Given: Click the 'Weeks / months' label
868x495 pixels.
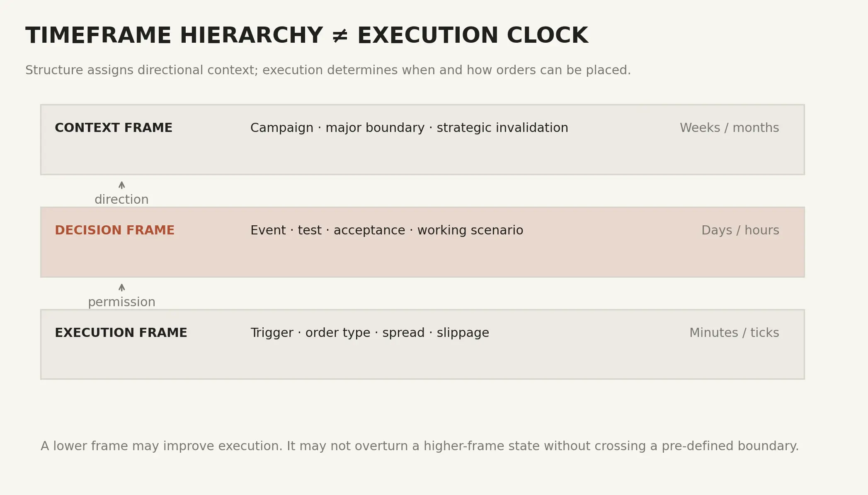Looking at the screenshot, I should coord(730,128).
